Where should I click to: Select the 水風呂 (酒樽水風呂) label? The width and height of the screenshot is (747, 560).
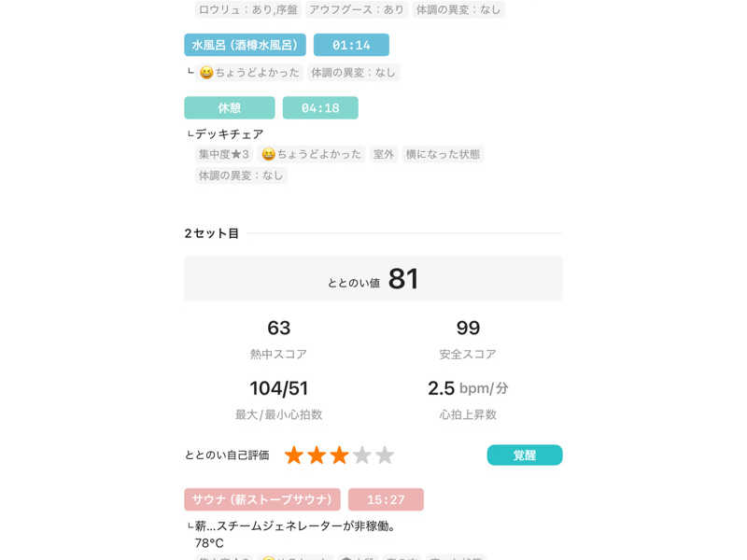(x=245, y=45)
